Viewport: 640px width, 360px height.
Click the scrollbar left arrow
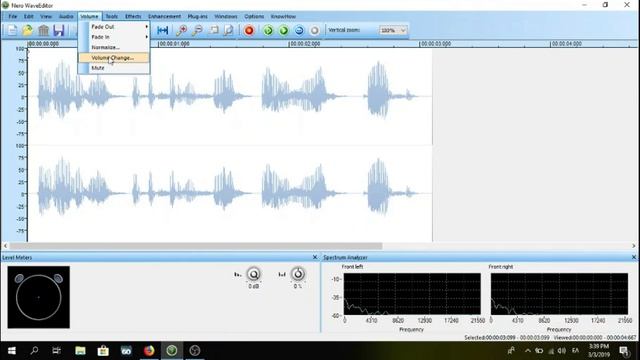point(5,246)
